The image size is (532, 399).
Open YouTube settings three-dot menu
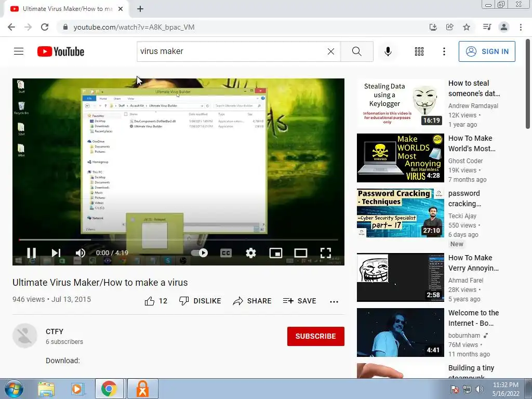444,51
